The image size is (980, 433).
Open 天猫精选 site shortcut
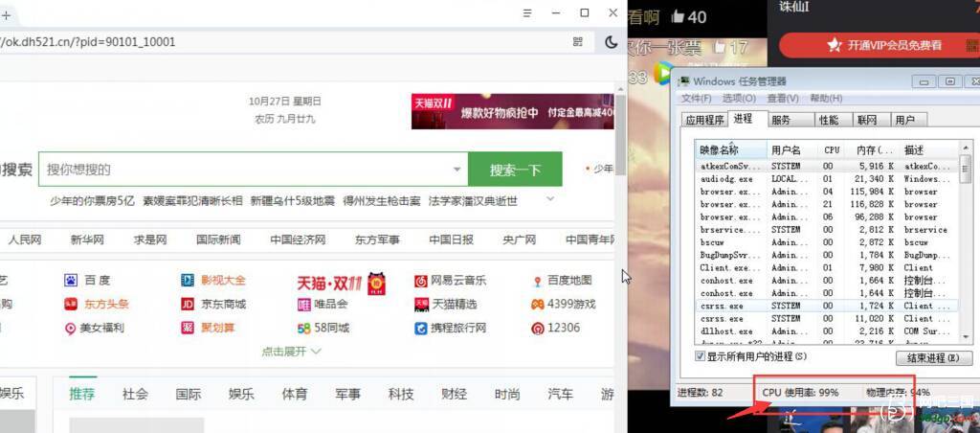(x=446, y=304)
